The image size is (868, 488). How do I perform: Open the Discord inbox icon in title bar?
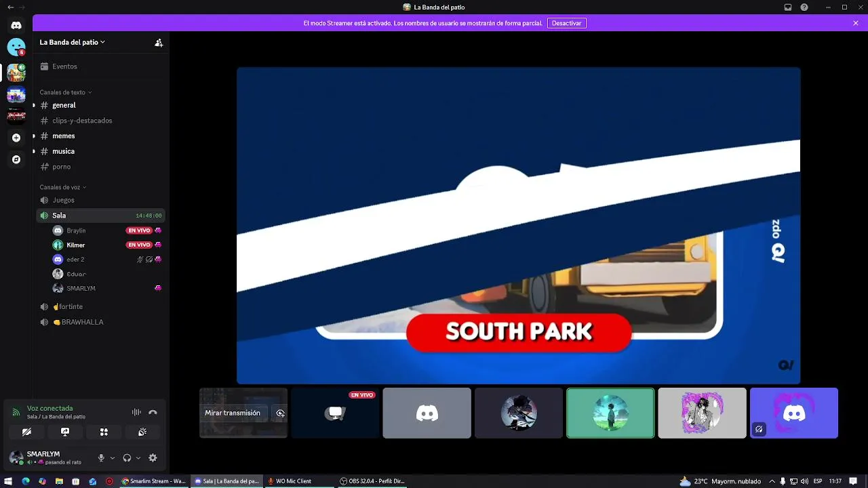point(788,7)
